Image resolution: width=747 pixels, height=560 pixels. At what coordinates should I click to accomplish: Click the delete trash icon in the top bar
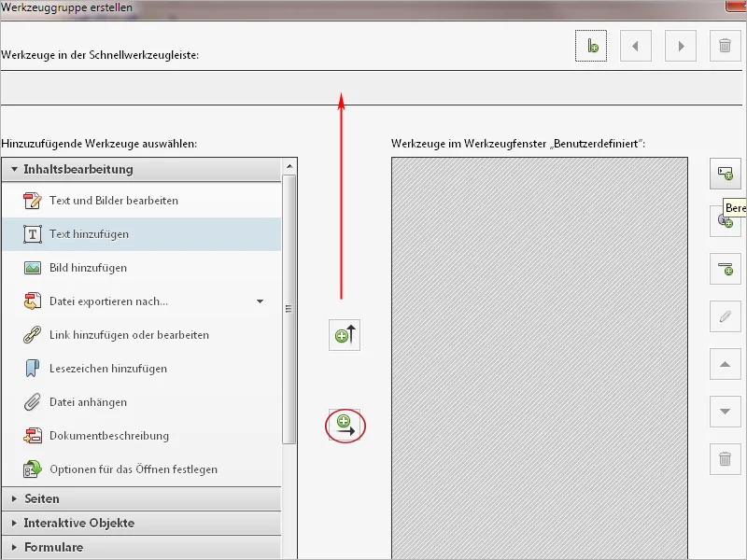726,45
